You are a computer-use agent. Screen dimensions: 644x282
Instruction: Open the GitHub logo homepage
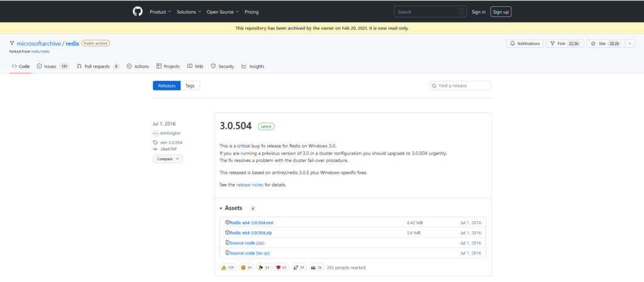[138, 11]
